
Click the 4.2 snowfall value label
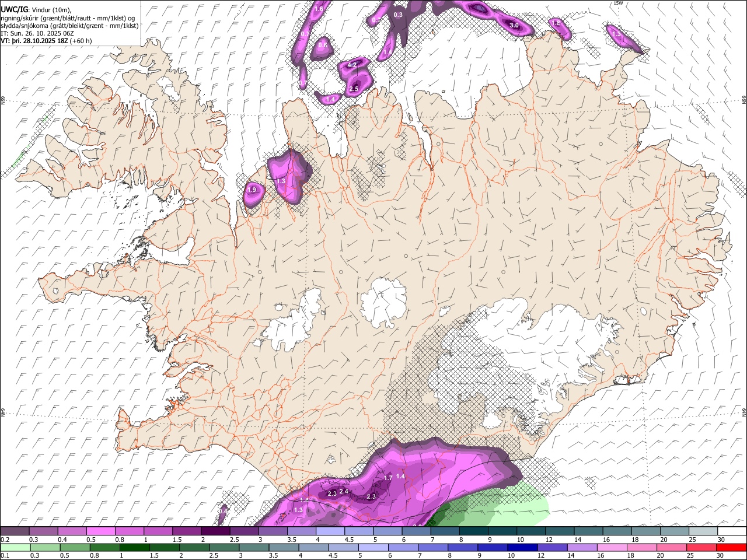(x=352, y=65)
